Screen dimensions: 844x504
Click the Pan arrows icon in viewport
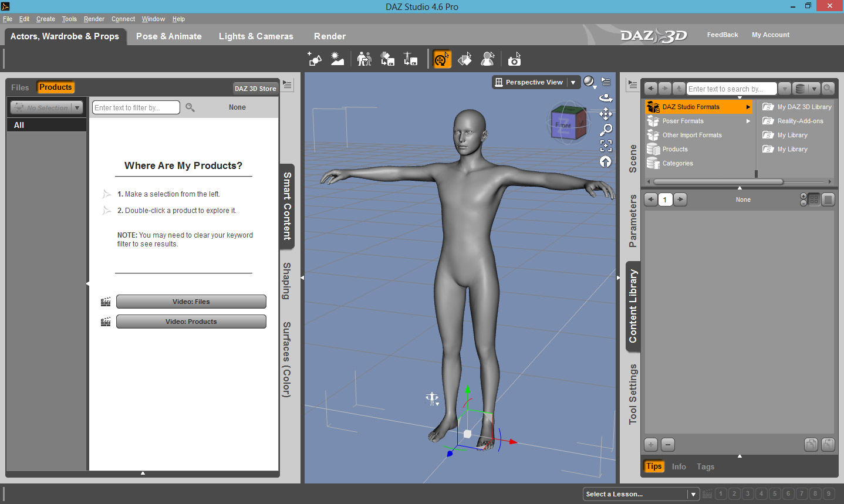point(606,114)
